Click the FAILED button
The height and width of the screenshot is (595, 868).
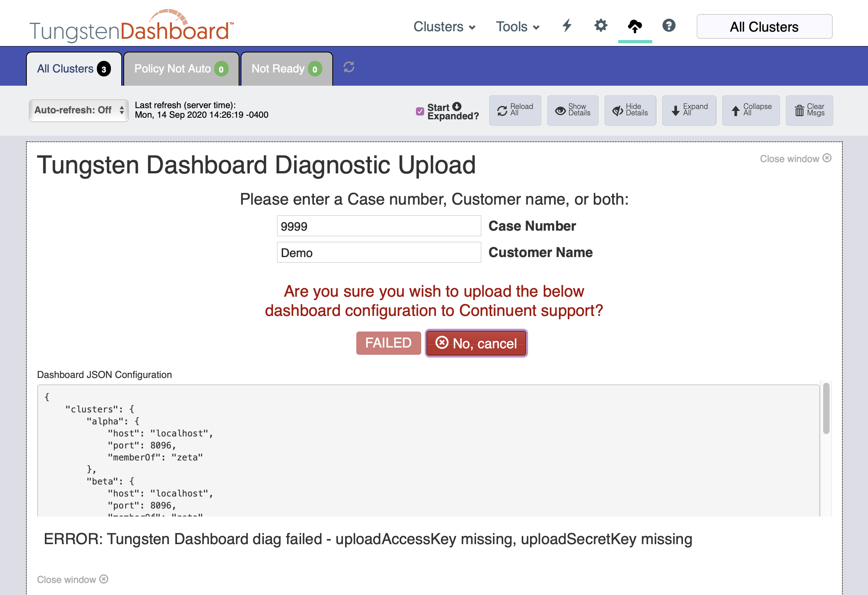pyautogui.click(x=388, y=343)
